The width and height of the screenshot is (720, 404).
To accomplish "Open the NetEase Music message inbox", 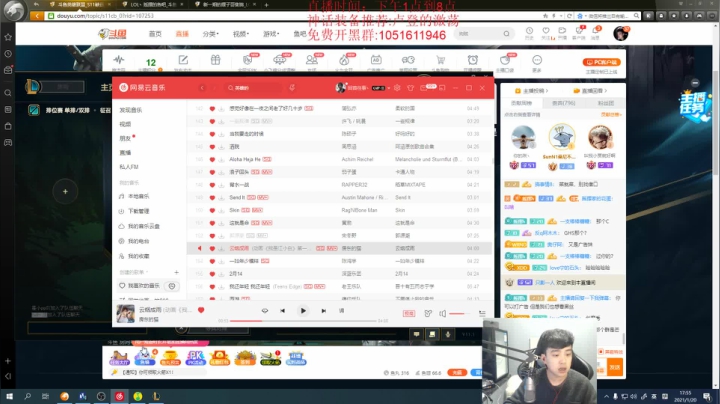I will click(423, 88).
